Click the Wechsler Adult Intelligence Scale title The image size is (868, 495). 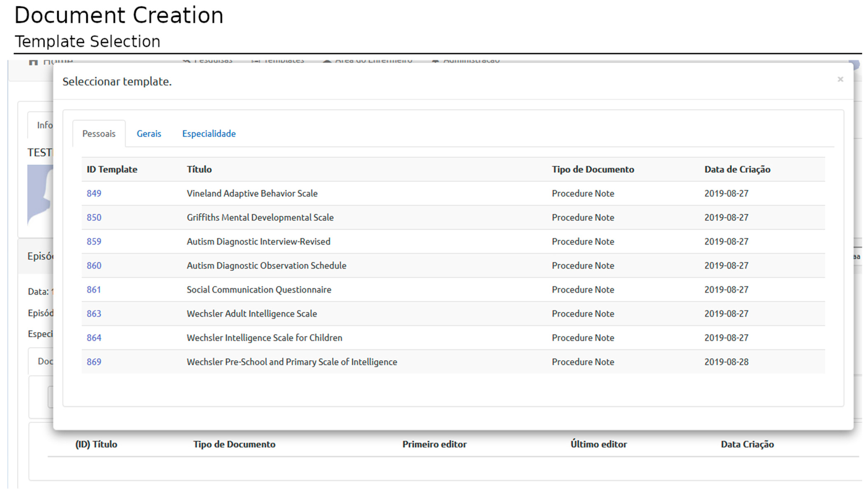click(x=252, y=314)
